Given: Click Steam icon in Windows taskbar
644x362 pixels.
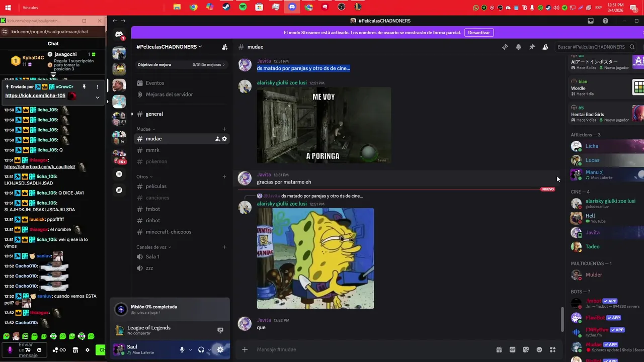Looking at the screenshot, I should [226, 7].
